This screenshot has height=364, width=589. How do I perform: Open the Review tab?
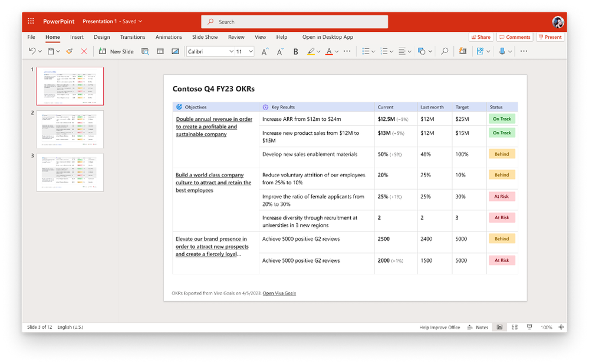236,37
